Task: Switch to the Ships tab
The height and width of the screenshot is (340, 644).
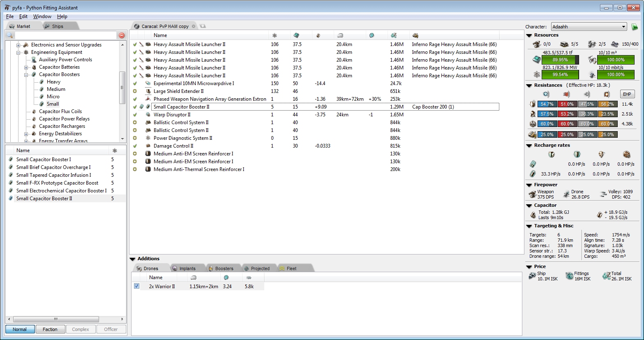Action: coord(58,26)
